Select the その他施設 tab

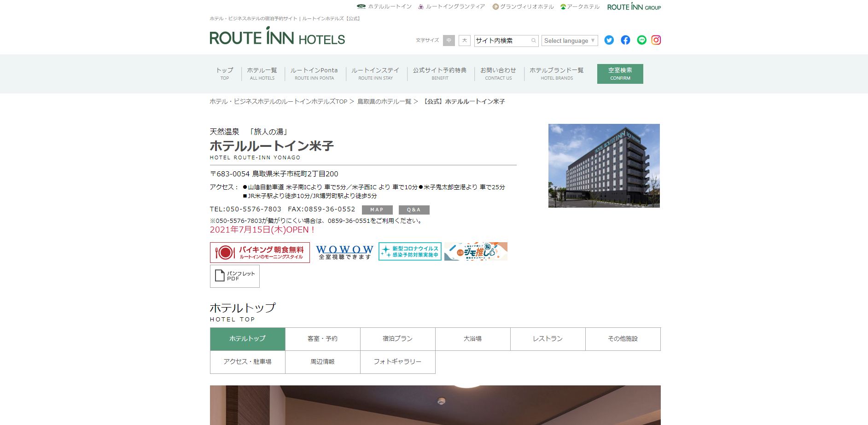[x=623, y=339]
